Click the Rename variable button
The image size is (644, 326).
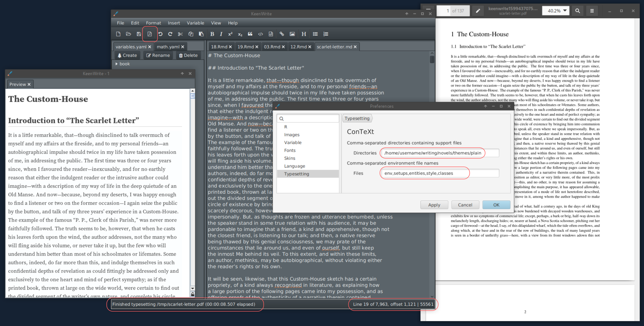[x=158, y=55]
